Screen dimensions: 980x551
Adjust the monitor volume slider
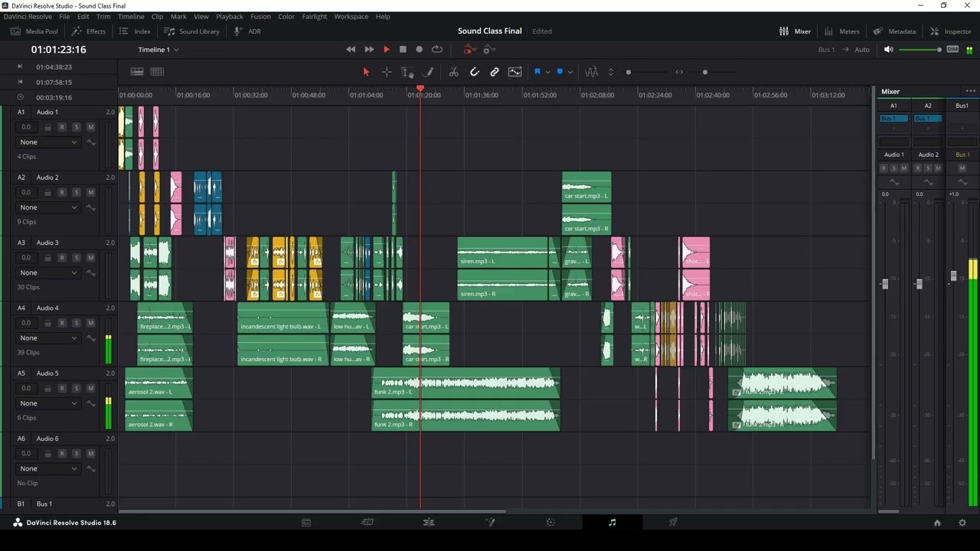[920, 50]
